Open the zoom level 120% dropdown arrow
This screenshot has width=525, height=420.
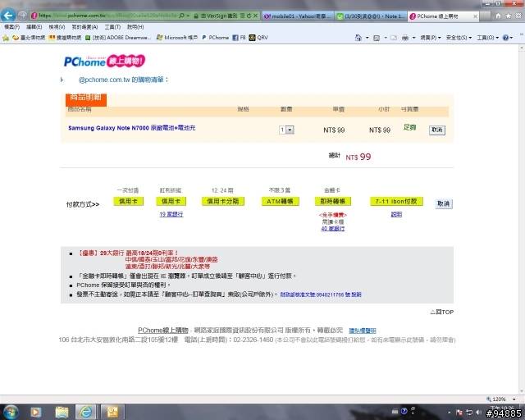point(514,399)
